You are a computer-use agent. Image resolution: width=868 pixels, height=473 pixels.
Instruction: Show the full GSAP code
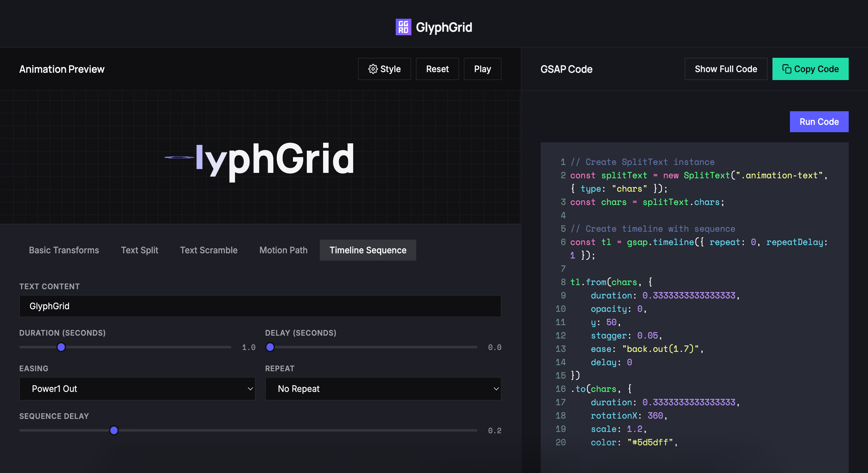coord(725,69)
